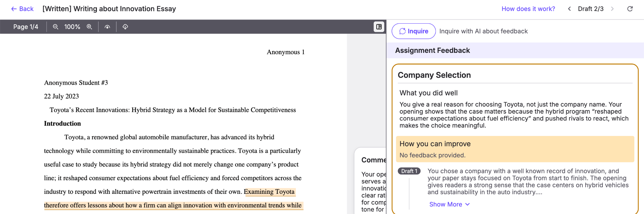644x214 pixels.
Task: Zoom out the document viewer
Action: point(56,27)
